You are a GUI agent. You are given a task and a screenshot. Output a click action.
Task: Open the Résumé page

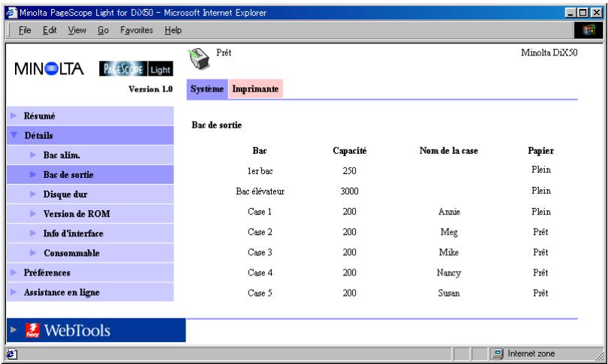point(90,116)
